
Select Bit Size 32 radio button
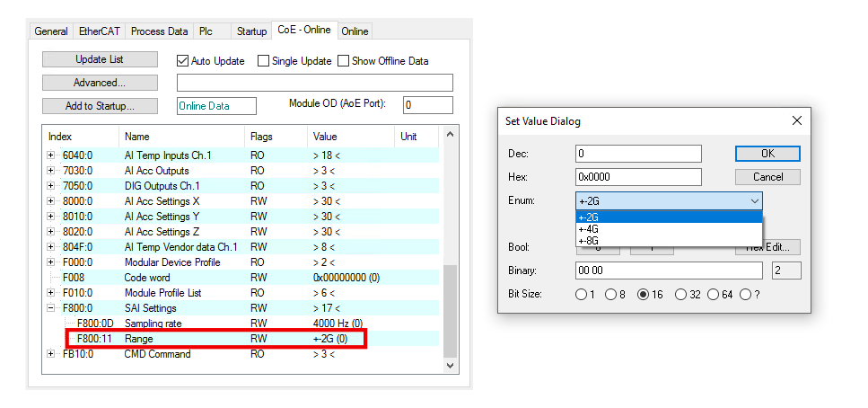[x=681, y=295]
